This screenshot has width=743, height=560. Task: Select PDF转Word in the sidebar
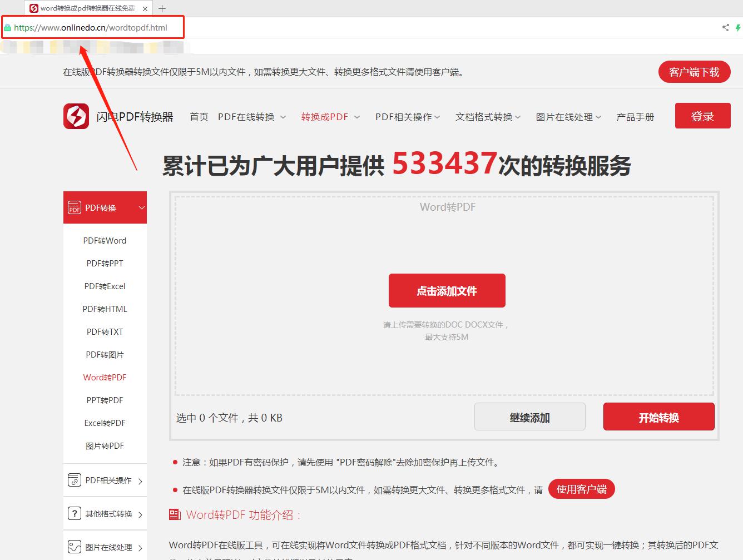point(105,240)
